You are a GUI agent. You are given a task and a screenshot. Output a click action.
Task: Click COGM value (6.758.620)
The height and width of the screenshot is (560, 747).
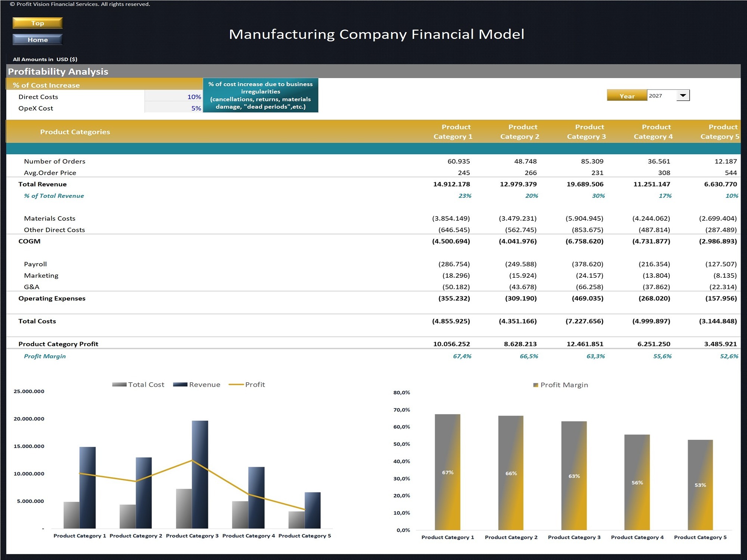coord(585,241)
